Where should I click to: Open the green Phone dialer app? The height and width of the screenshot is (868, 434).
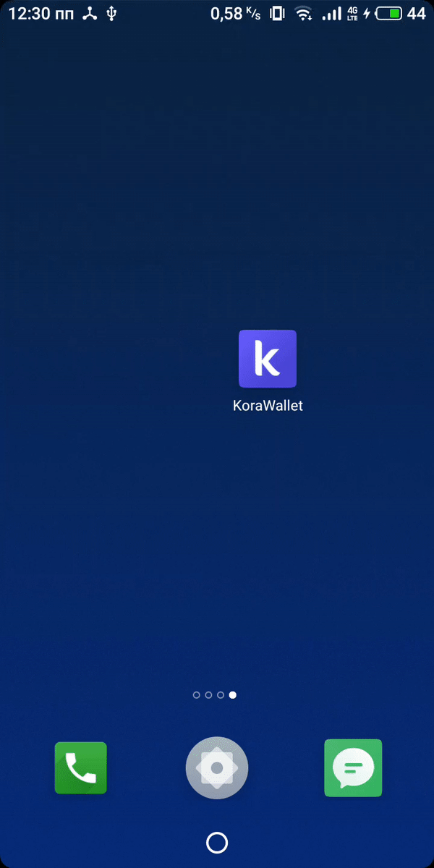[81, 768]
